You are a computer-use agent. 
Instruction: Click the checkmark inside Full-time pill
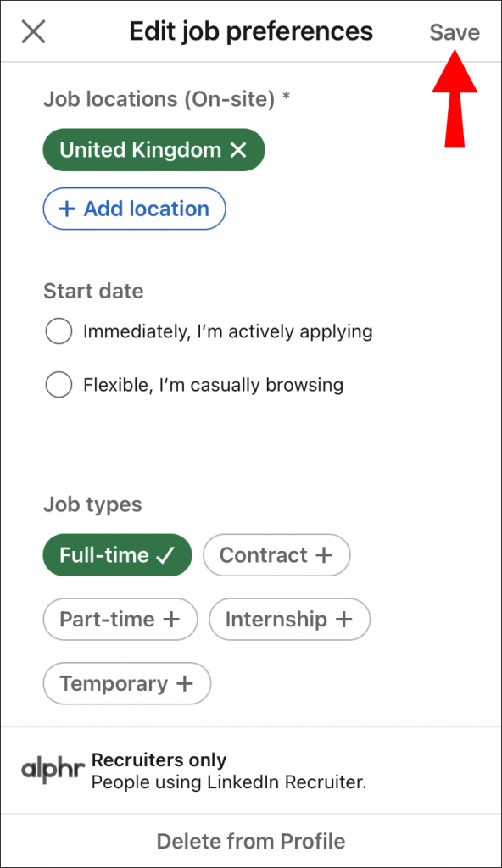165,555
